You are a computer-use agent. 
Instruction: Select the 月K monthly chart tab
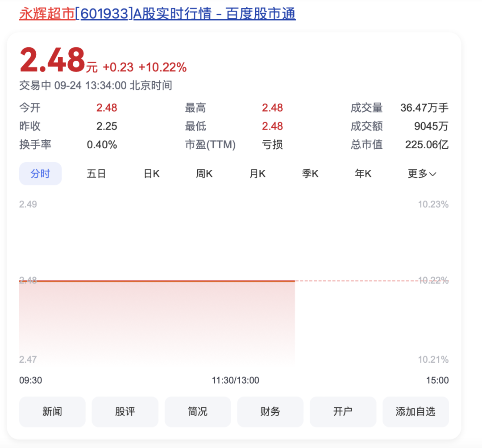pos(258,174)
